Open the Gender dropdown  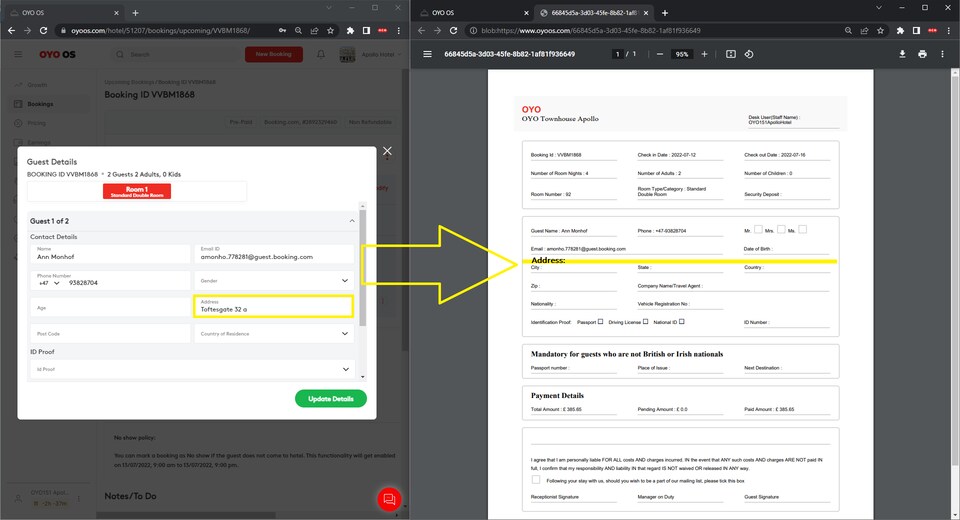[x=274, y=281]
